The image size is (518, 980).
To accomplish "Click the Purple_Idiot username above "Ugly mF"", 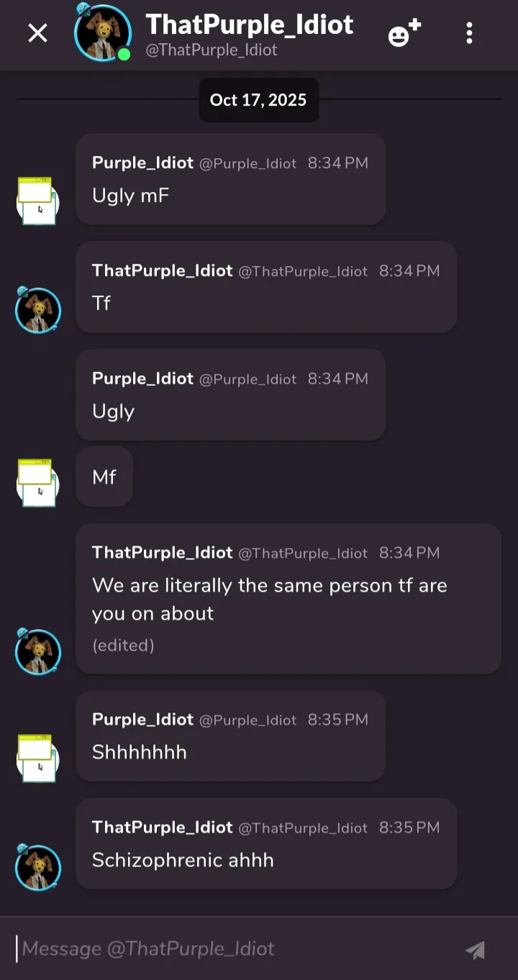I will [x=142, y=163].
